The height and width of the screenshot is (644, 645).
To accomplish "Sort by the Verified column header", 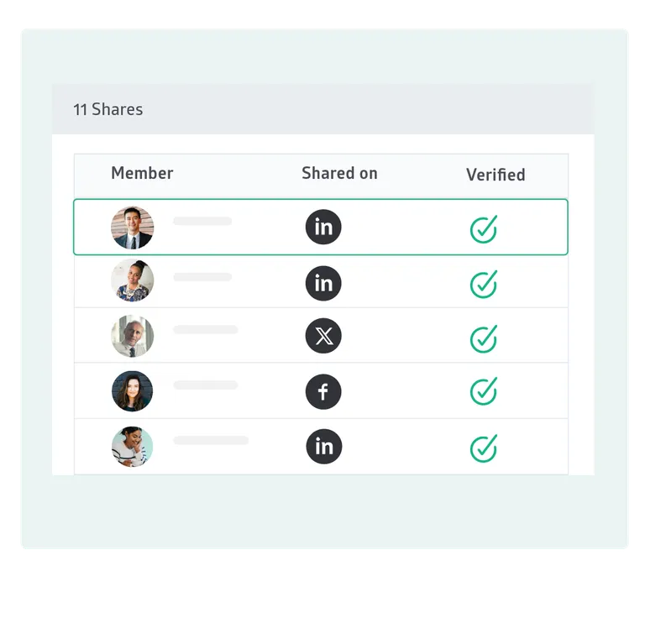I will pos(496,175).
